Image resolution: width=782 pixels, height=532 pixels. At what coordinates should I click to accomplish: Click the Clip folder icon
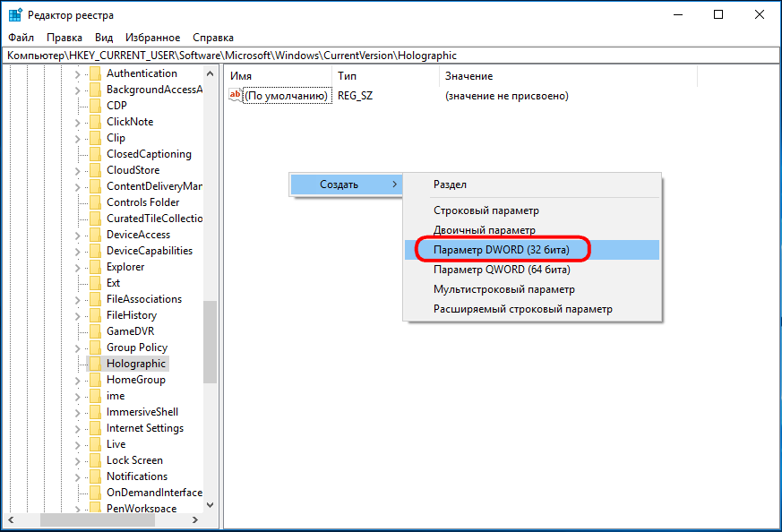click(x=95, y=138)
